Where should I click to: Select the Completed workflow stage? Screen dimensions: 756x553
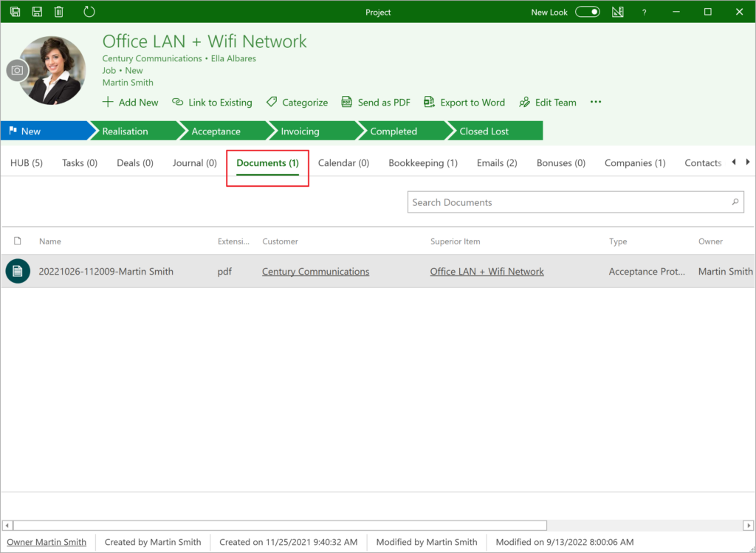[x=405, y=131]
